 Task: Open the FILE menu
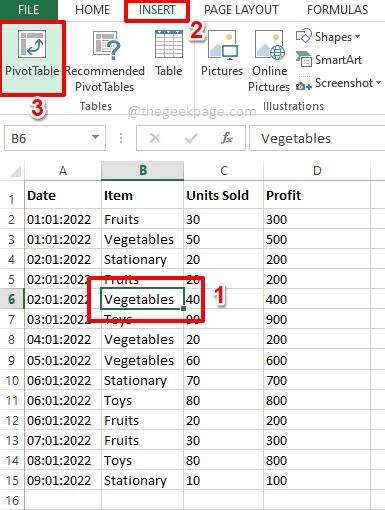pos(29,10)
